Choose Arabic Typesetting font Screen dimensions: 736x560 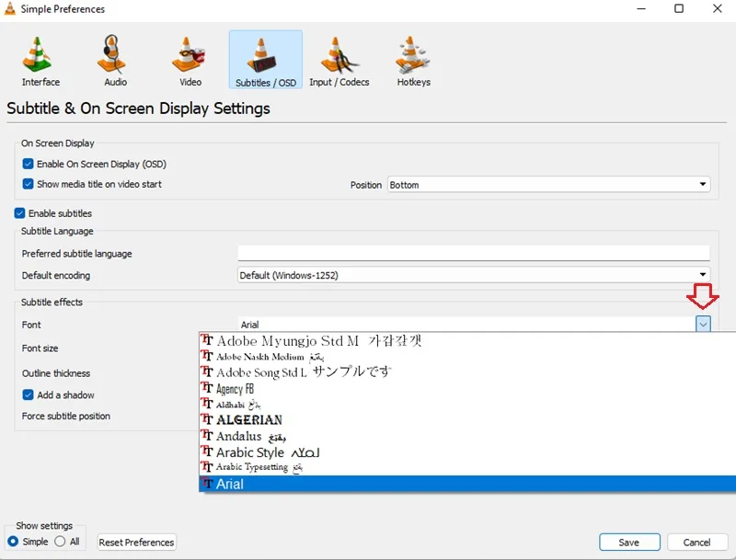tap(467, 468)
